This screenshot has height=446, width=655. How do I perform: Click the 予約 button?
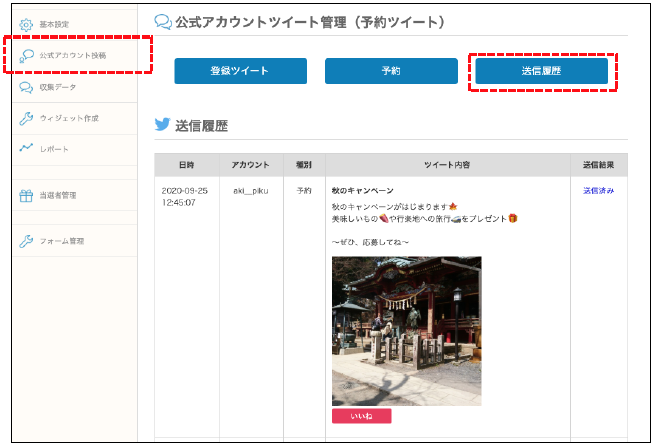click(x=391, y=71)
